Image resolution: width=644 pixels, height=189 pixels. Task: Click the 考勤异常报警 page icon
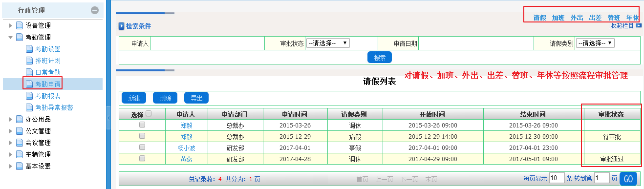(29, 107)
